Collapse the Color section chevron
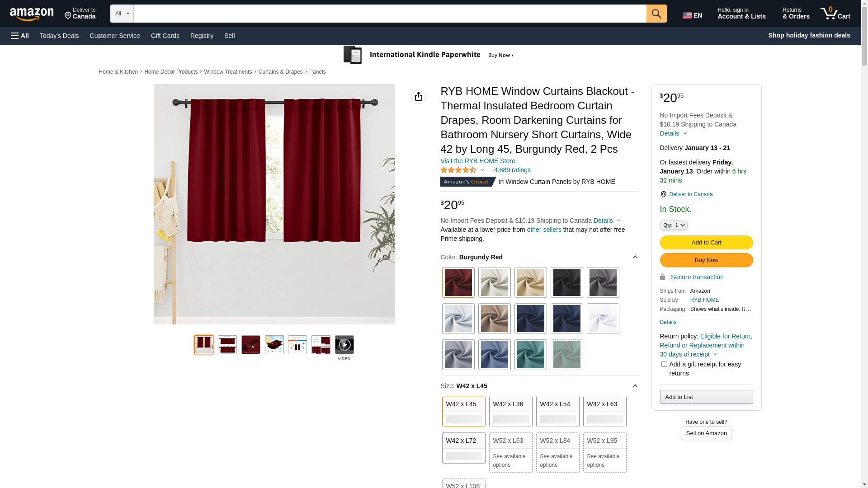 tap(635, 257)
